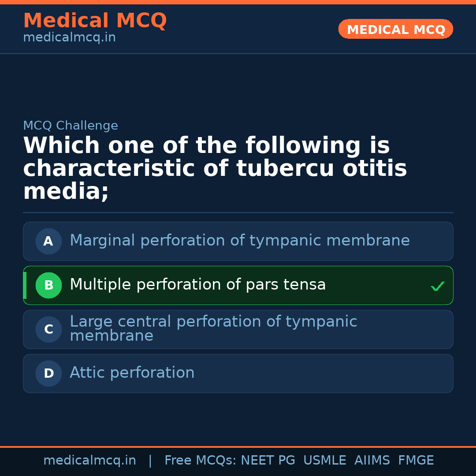Click the green highlight bar beside option B
Viewport: 476px width, 476px height.
coord(25,285)
